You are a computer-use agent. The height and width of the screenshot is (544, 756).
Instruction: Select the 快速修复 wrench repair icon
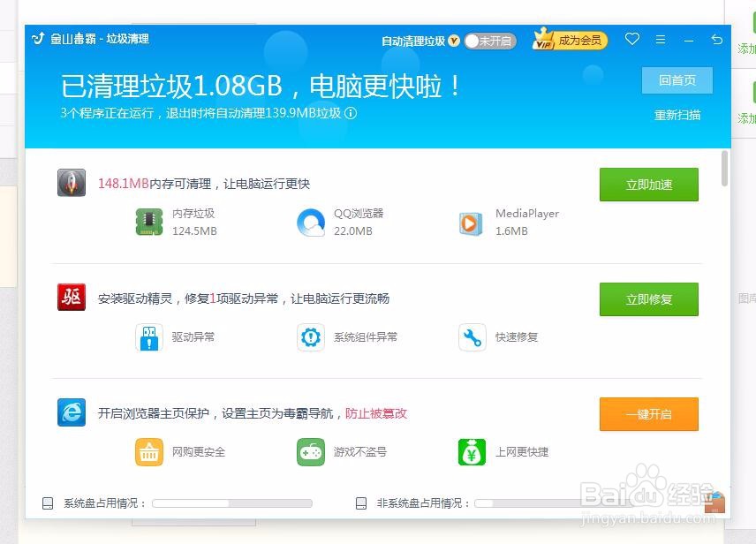[x=470, y=336]
